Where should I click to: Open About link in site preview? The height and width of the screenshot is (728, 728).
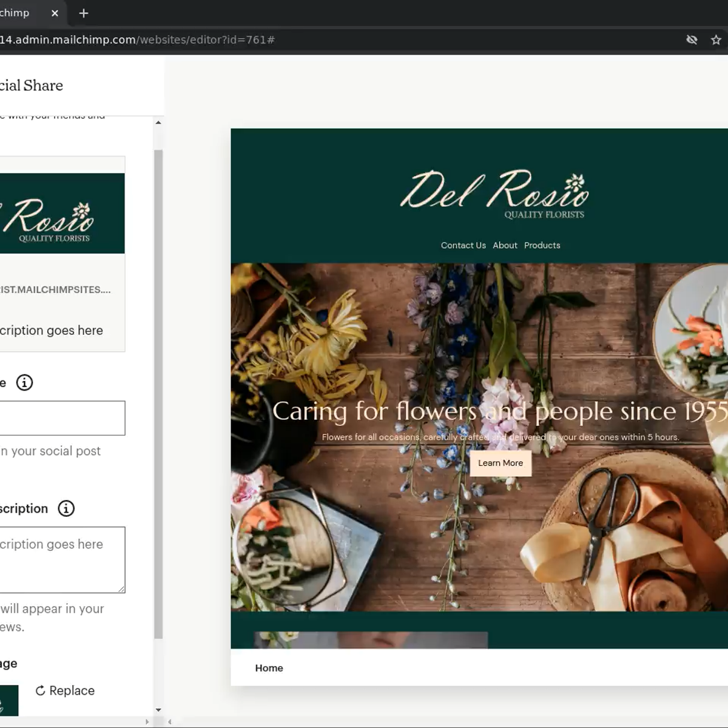(x=505, y=245)
